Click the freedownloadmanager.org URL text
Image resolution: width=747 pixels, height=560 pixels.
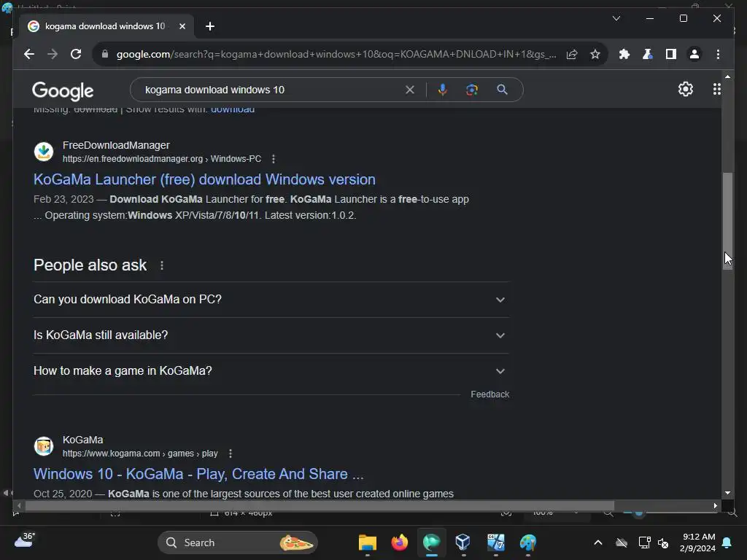(162, 159)
